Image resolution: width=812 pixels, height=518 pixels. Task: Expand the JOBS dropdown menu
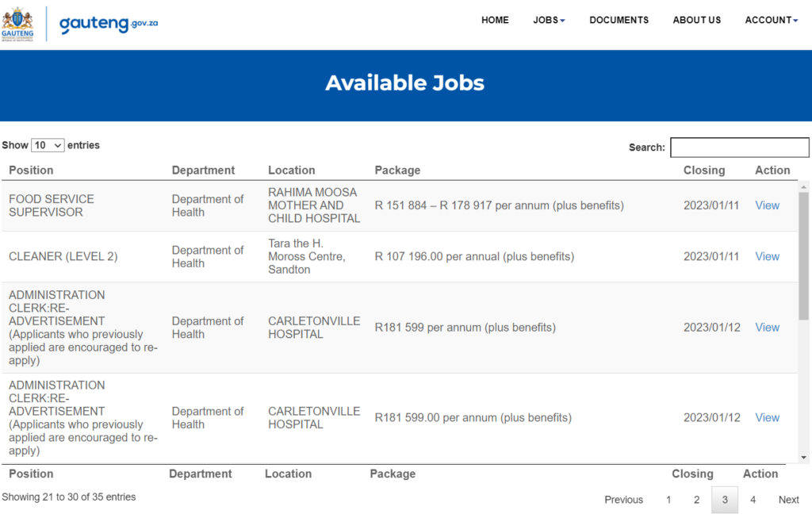pos(549,21)
